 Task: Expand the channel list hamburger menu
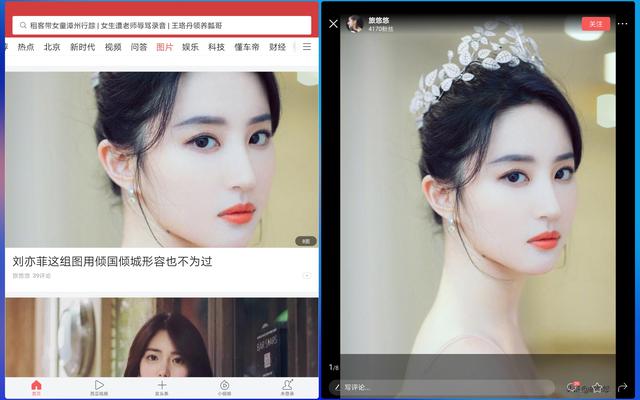(x=306, y=47)
